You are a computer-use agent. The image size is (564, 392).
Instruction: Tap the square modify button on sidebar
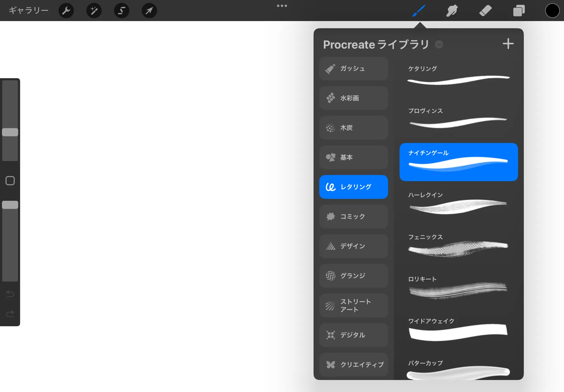click(10, 181)
